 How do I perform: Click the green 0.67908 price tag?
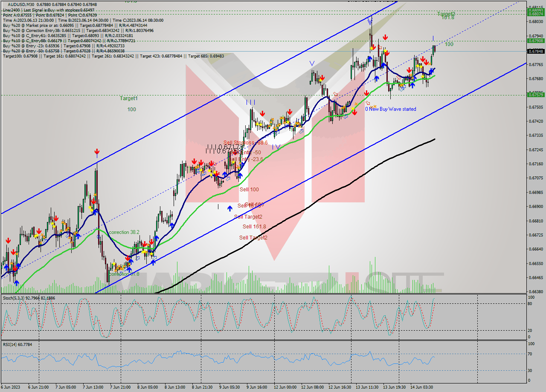536,41
